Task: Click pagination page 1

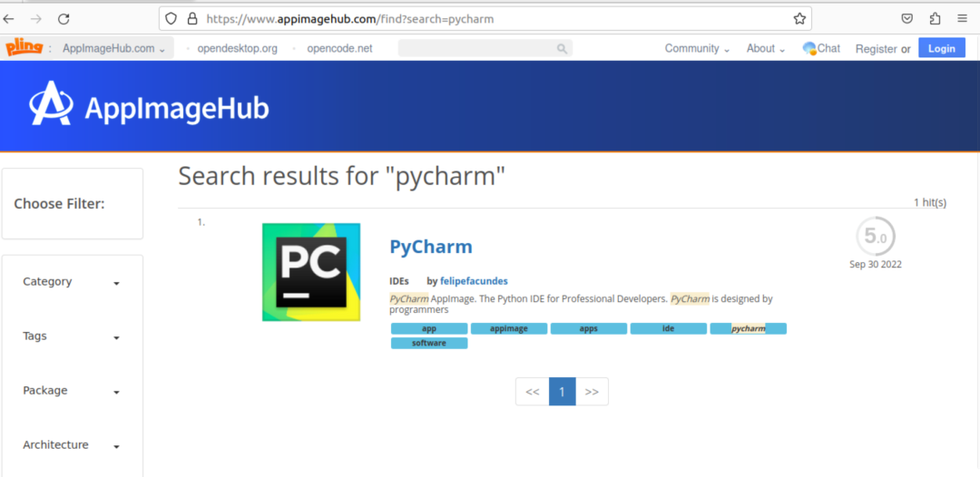Action: (x=562, y=392)
